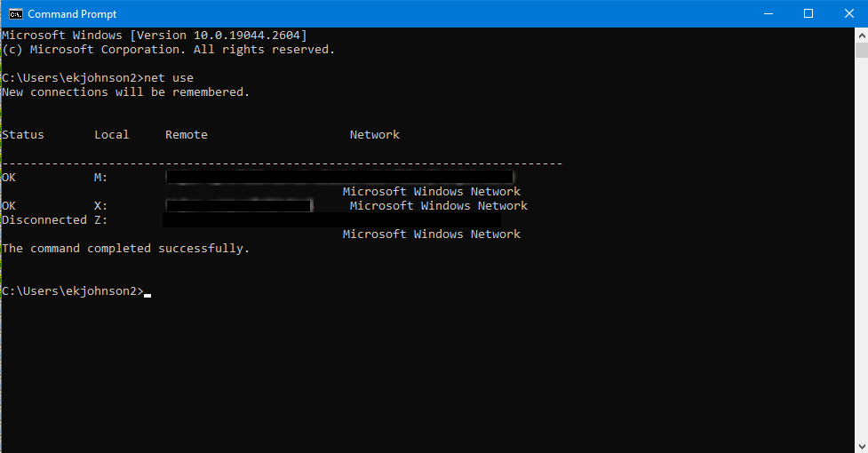
Task: Click 'Microsoft Windows Network' below the Z: row
Action: coord(431,234)
